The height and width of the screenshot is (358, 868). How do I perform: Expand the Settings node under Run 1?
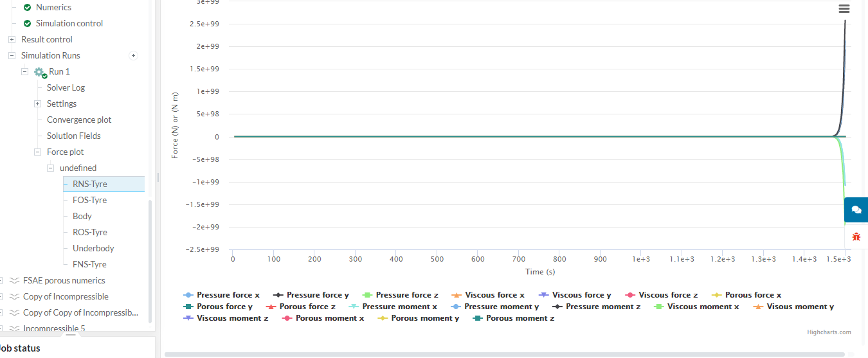click(x=37, y=104)
